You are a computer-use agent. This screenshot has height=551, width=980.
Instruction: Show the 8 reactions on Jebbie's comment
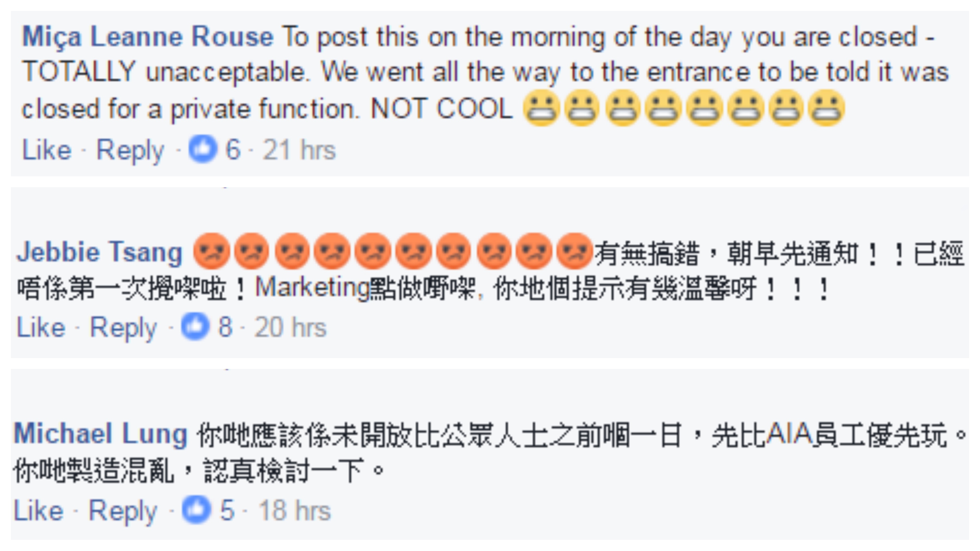coord(225,327)
